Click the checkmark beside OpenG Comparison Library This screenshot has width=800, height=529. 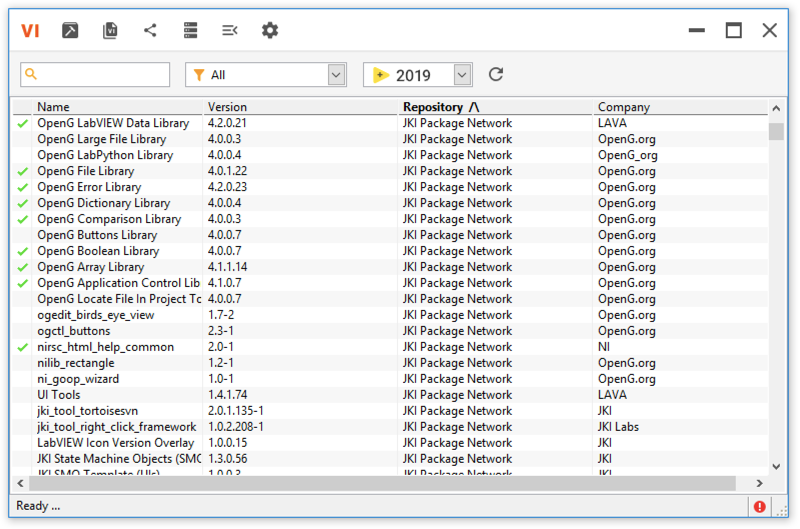click(x=22, y=219)
